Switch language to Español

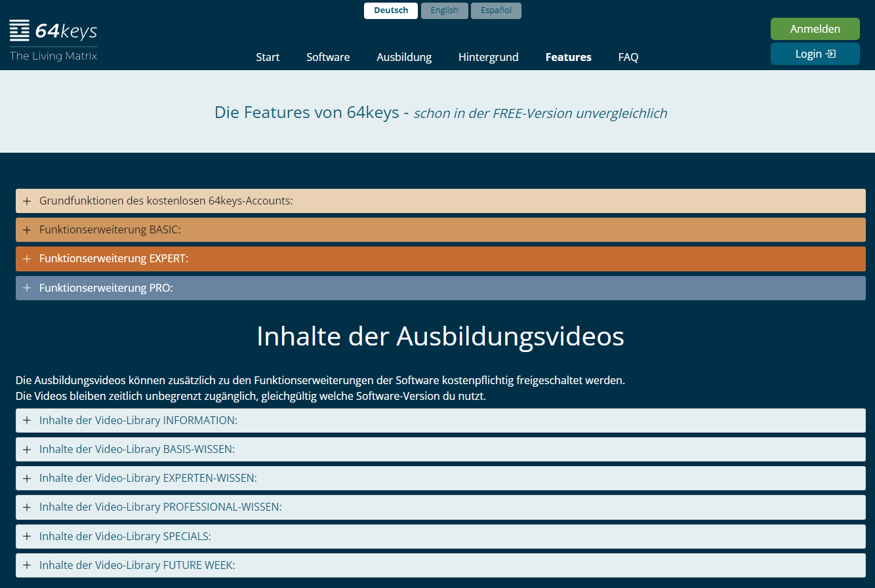[x=496, y=10]
